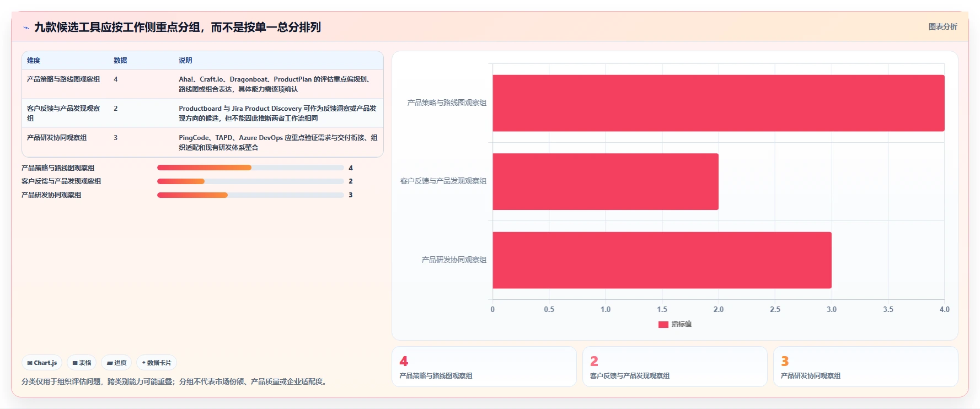Click the 数据 column header

pos(120,61)
